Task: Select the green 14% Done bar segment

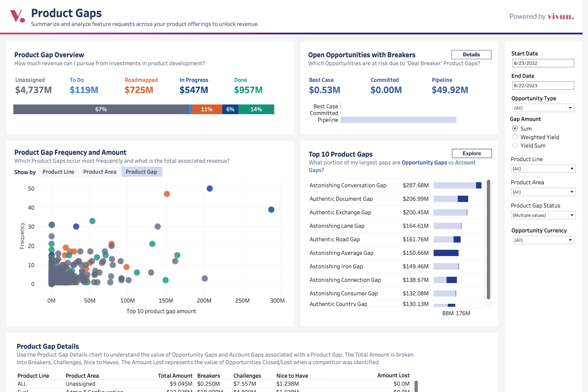Action: coord(256,109)
